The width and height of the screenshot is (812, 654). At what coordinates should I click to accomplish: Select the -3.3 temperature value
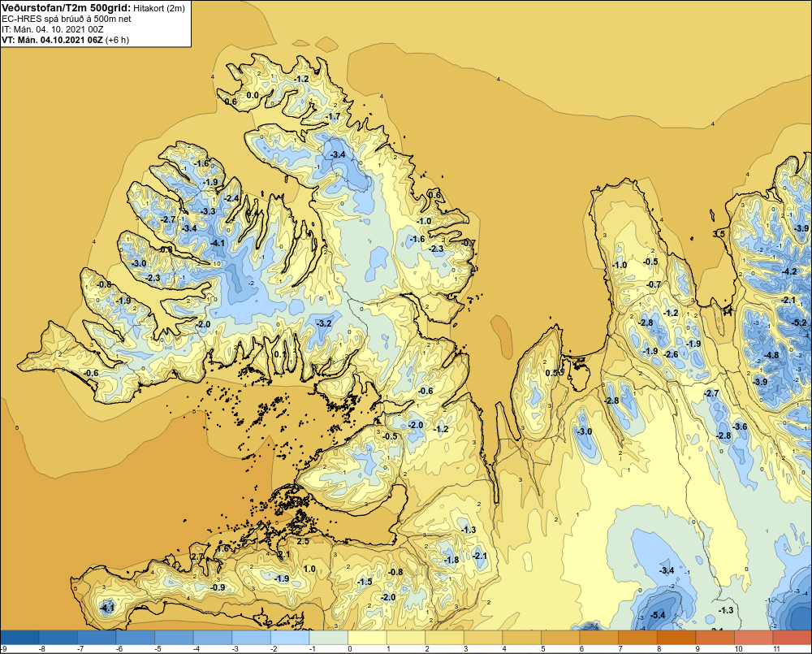click(208, 211)
